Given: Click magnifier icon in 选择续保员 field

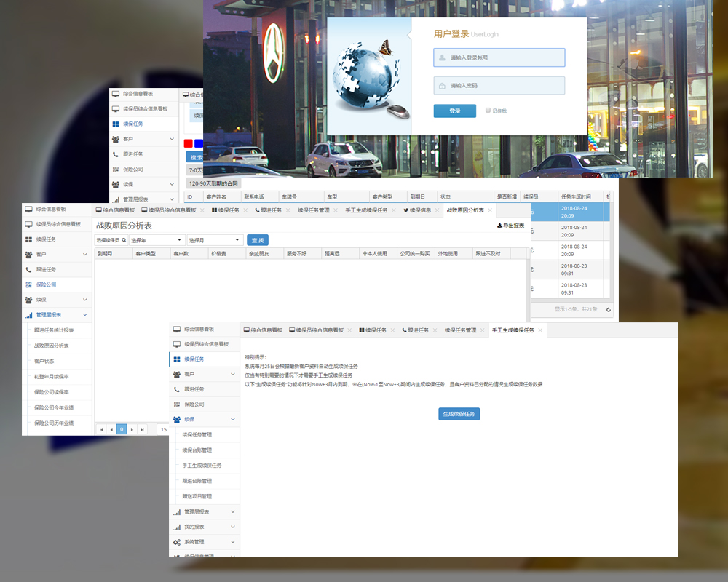Looking at the screenshot, I should (x=124, y=240).
